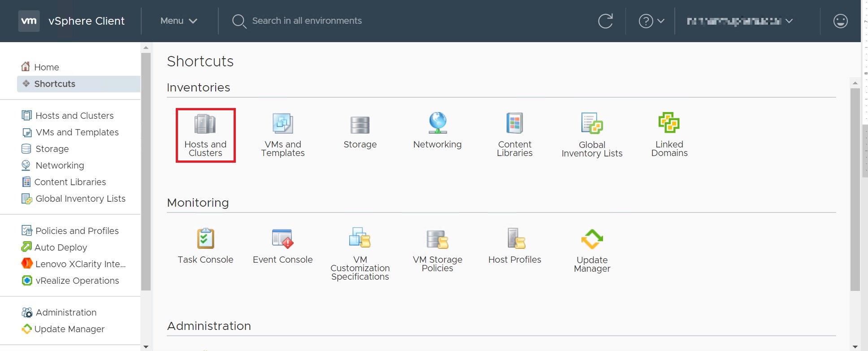The width and height of the screenshot is (868, 351).
Task: Click main content scrollbar up arrow
Action: (x=855, y=83)
